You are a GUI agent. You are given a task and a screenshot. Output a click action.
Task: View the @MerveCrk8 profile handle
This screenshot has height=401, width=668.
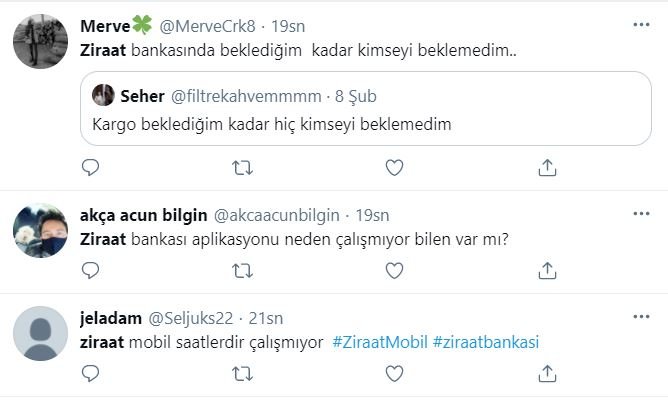tap(207, 26)
